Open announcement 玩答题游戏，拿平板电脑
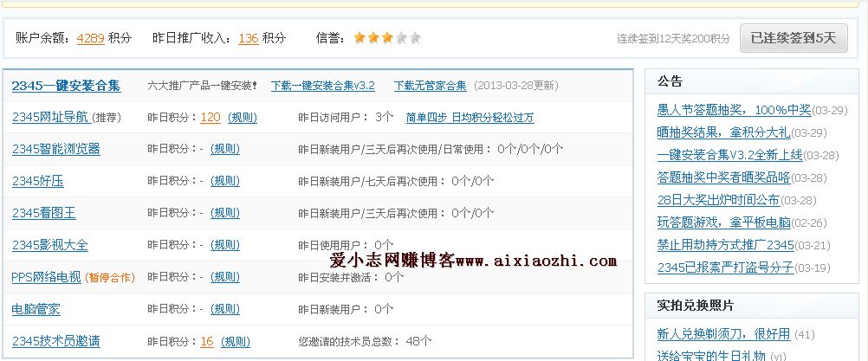Screen dimensions: 868x361 coord(723,222)
